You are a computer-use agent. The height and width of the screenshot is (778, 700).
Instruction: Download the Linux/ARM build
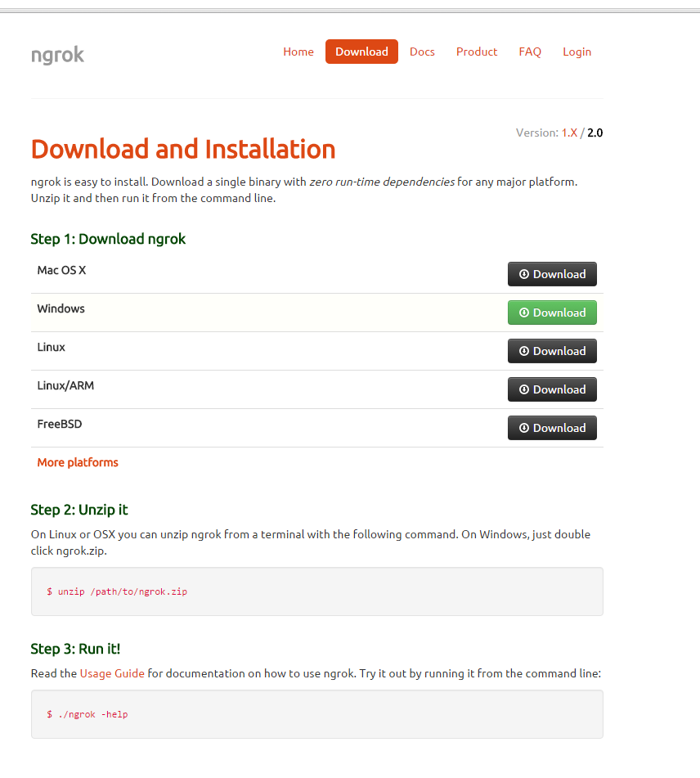point(552,389)
